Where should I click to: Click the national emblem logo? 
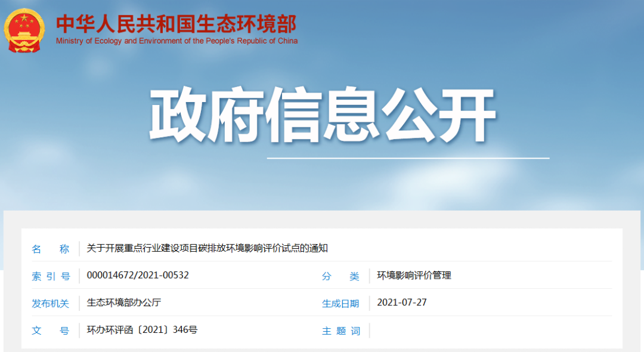tap(24, 30)
